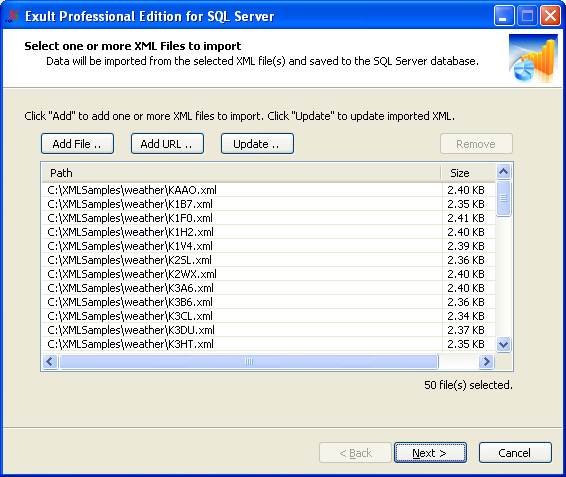Screen dimensions: 566x477
Task: Click the horizontal scrollbar thumb
Action: click(x=249, y=361)
